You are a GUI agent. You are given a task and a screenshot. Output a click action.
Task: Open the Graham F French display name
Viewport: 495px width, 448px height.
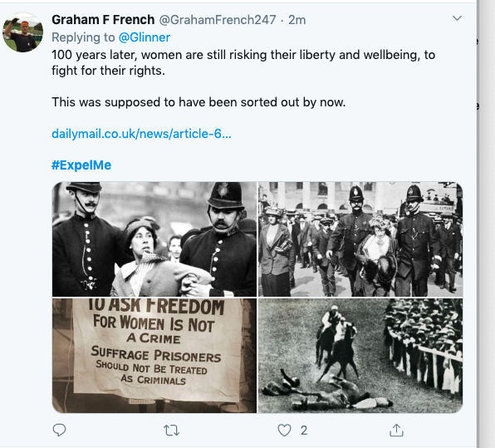(x=103, y=20)
